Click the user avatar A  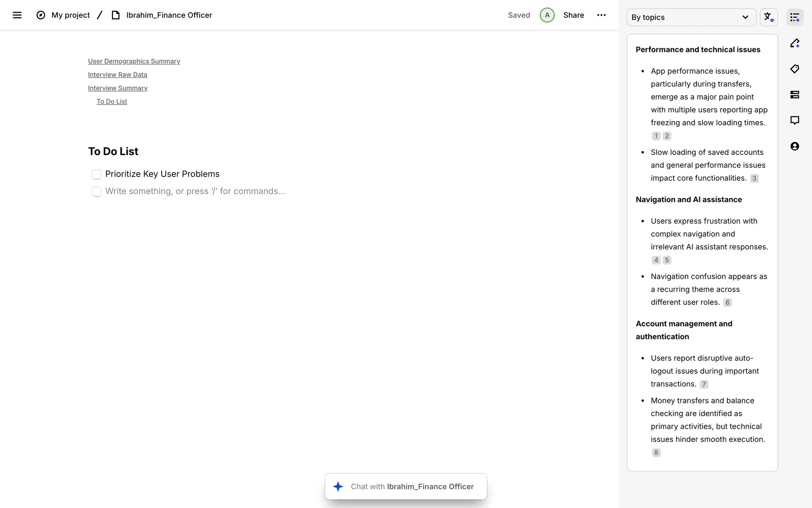[x=547, y=15]
